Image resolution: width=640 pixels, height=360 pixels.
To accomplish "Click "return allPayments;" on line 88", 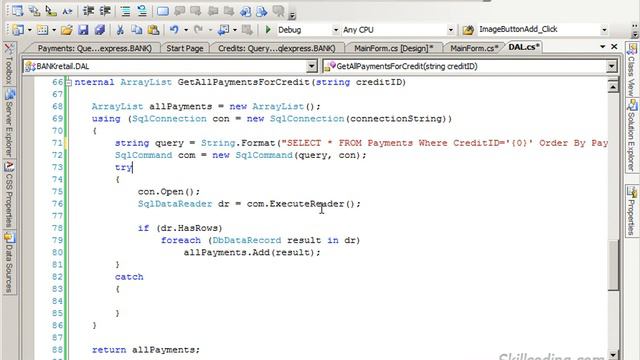I will point(146,350).
